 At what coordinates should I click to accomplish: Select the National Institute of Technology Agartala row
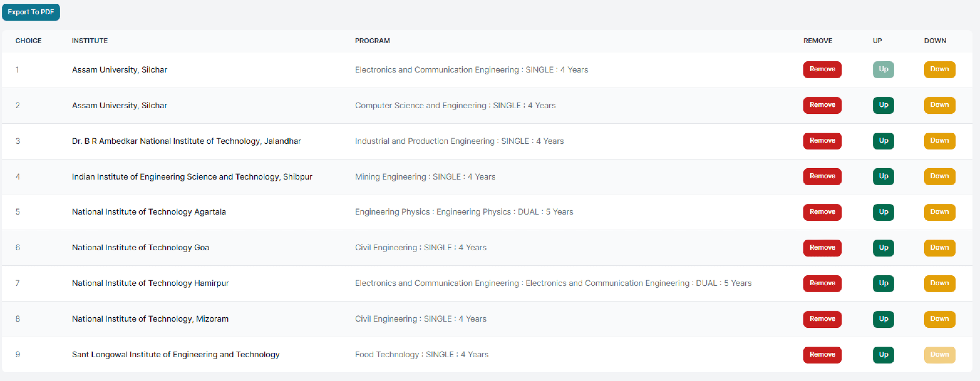pyautogui.click(x=149, y=212)
